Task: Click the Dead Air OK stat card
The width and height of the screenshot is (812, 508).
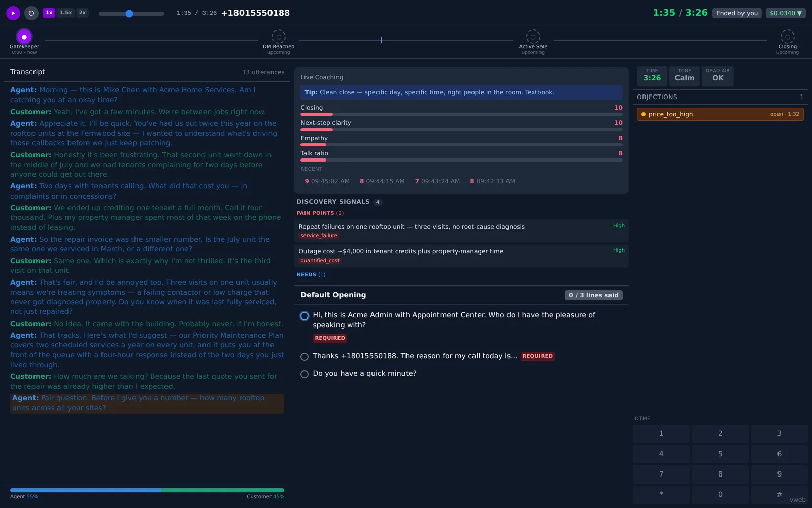Action: [x=718, y=76]
